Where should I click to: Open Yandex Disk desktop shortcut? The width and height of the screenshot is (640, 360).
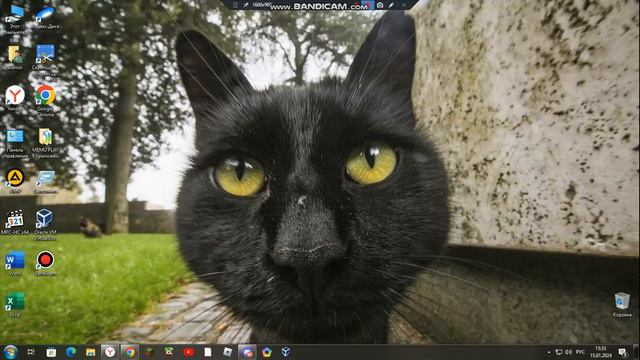(45, 17)
